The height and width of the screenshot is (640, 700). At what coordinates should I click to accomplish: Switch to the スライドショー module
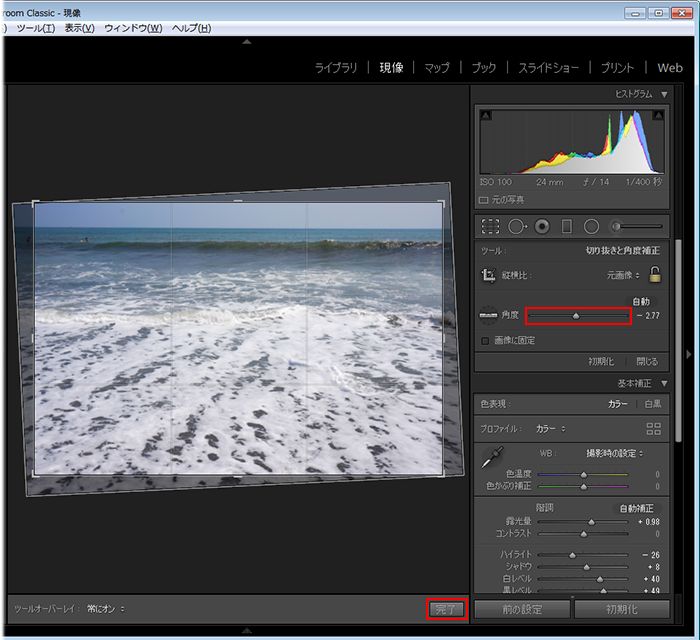tap(548, 68)
